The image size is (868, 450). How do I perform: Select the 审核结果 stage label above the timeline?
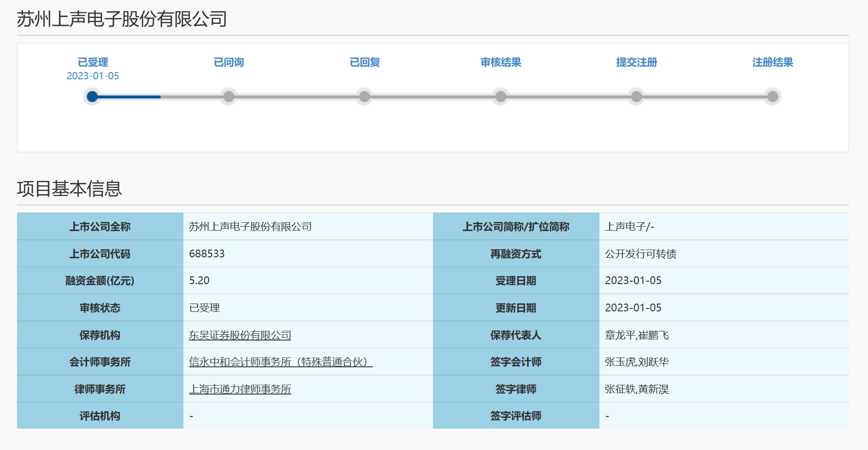(x=501, y=62)
